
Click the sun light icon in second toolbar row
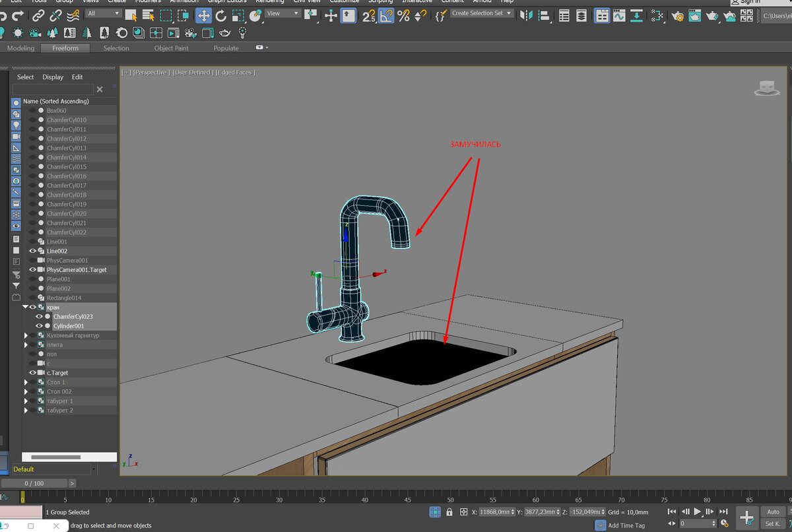pos(17,32)
